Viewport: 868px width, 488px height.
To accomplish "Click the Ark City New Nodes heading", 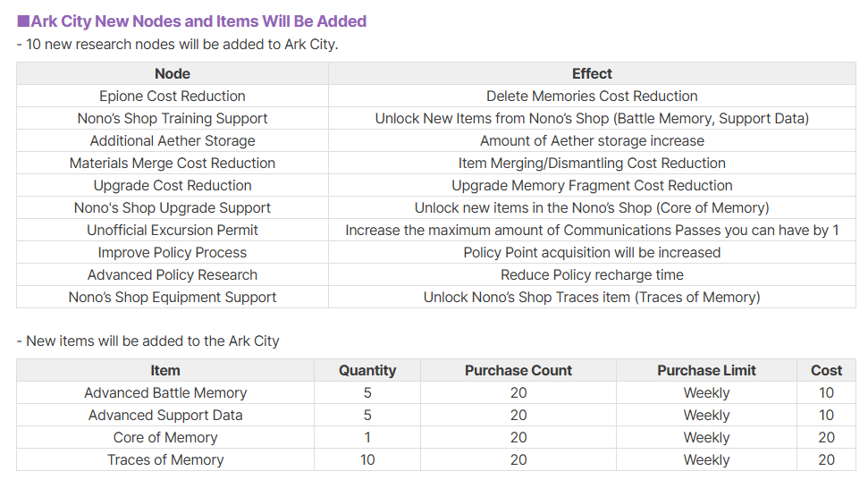I will (192, 21).
